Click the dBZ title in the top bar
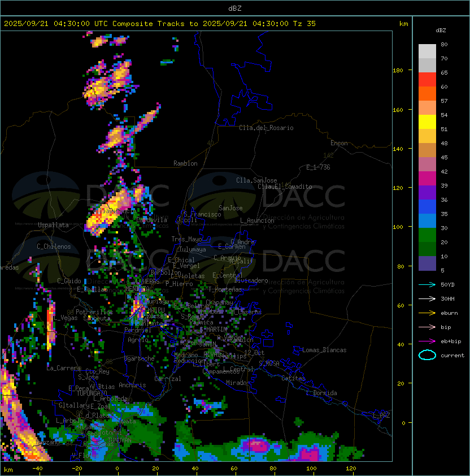Image resolution: width=470 pixels, height=476 pixels. tap(235, 8)
